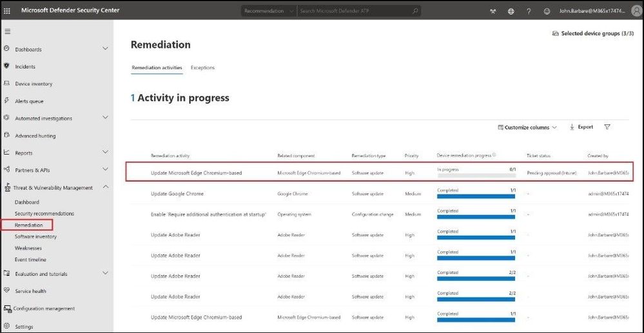Click the feedback smiley icon
The height and width of the screenshot is (333, 644).
[547, 11]
